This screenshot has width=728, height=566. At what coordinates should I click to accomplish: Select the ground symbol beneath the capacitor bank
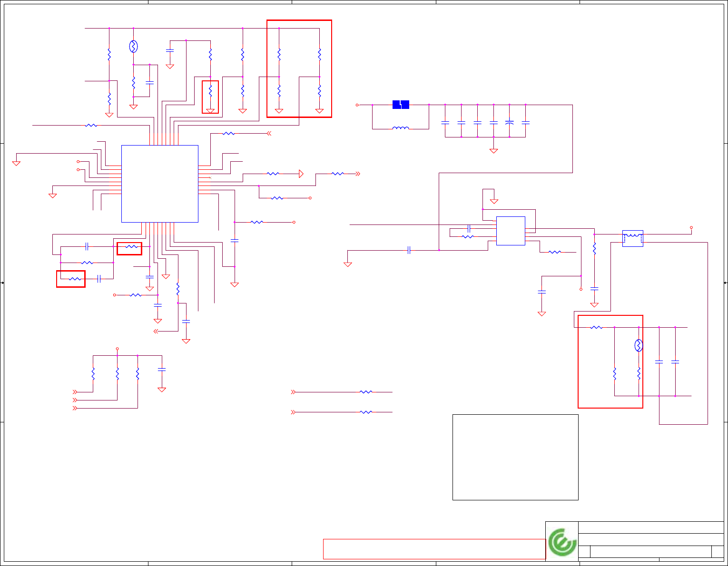[x=493, y=151]
